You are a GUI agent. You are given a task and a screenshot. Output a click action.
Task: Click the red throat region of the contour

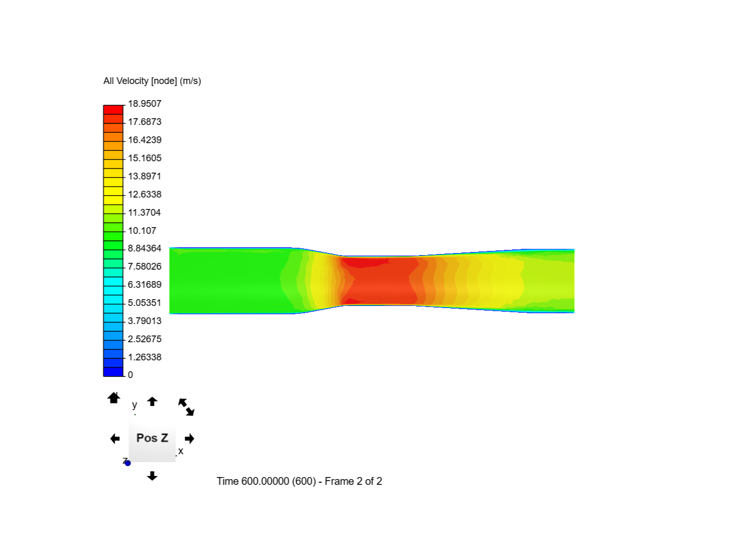click(384, 281)
